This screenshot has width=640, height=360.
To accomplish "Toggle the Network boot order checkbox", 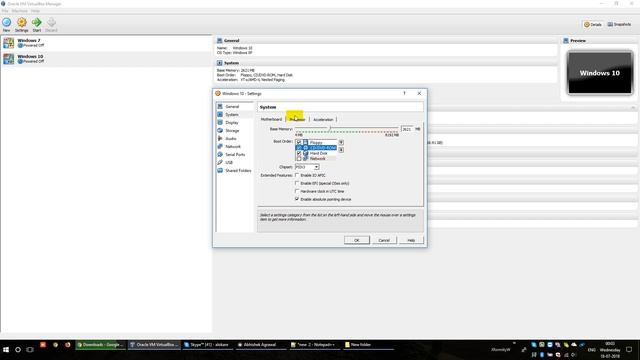I will pos(299,158).
